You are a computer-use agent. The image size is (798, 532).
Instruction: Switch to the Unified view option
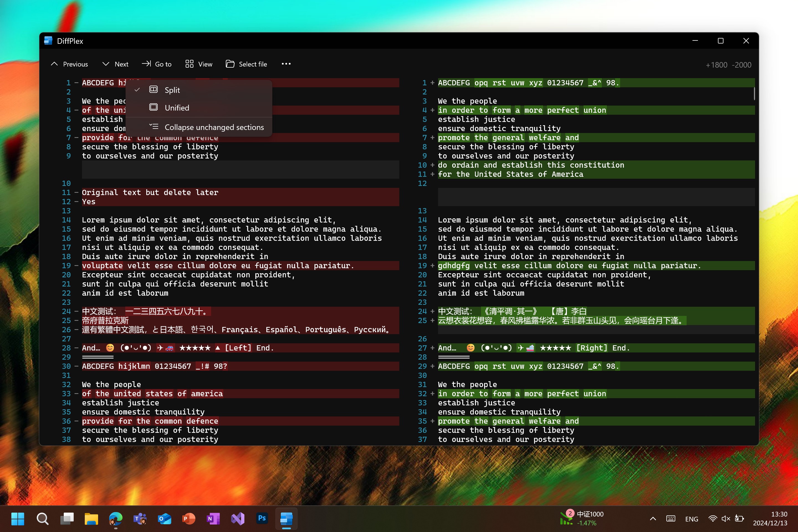pyautogui.click(x=199, y=108)
